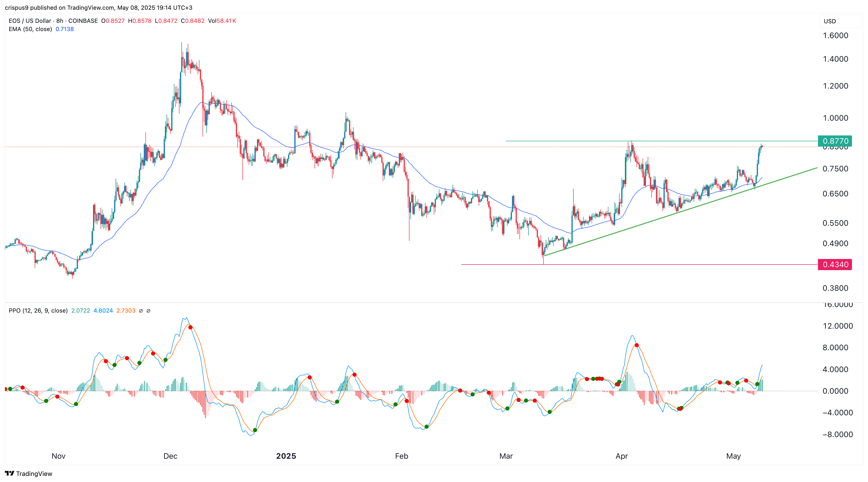Click the green PPO crossover dot at late-December trough
868x482 pixels.
tap(255, 430)
